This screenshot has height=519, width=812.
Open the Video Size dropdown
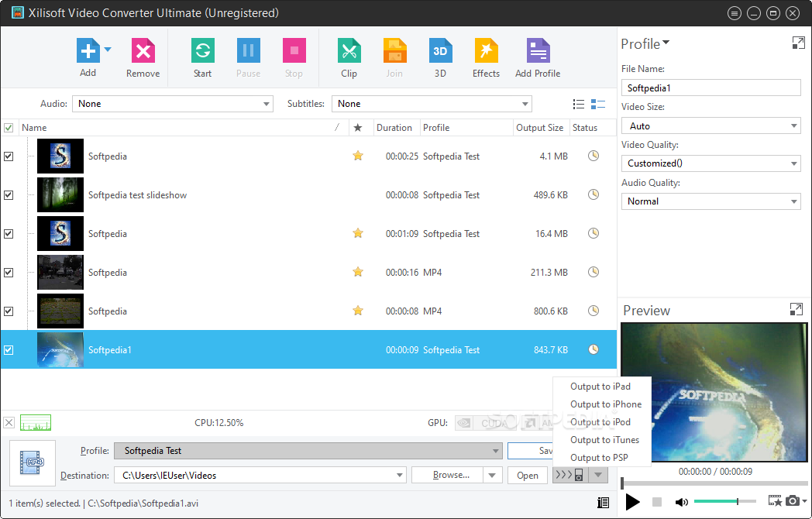pyautogui.click(x=711, y=125)
